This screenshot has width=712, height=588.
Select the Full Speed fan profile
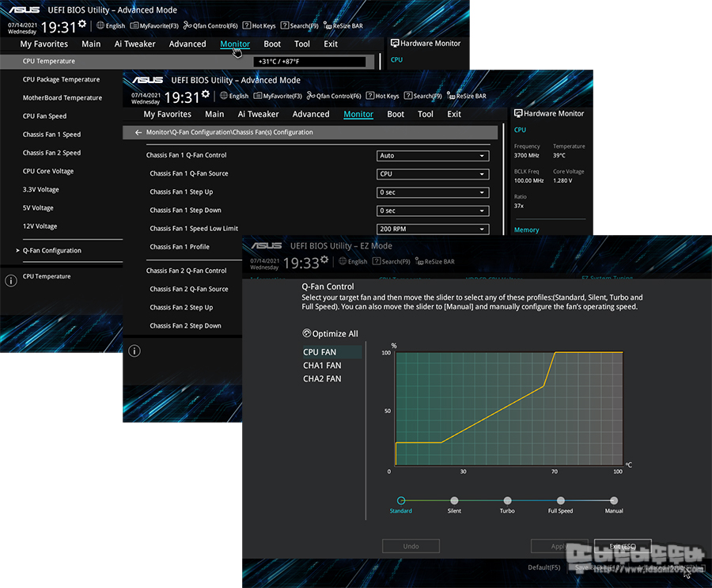coord(561,500)
